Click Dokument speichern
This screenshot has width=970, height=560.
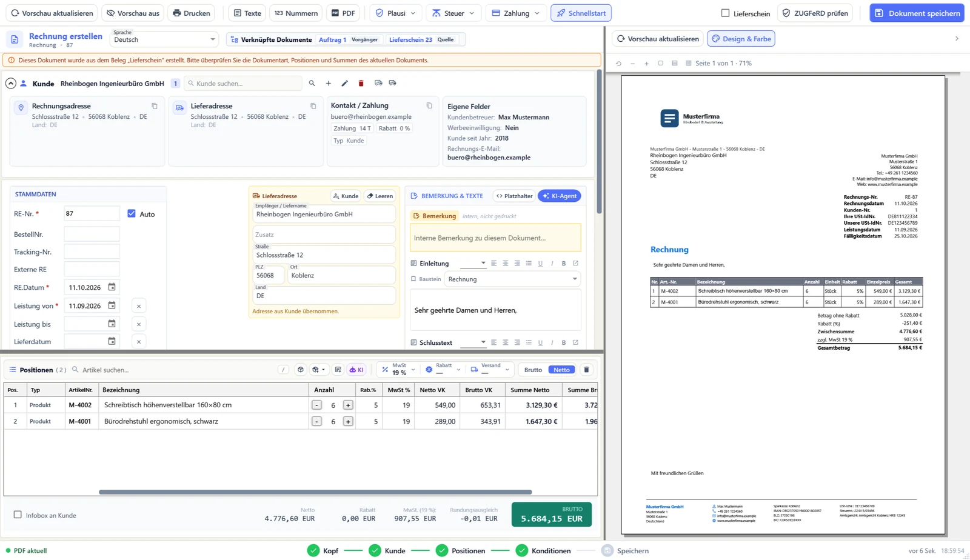click(917, 13)
